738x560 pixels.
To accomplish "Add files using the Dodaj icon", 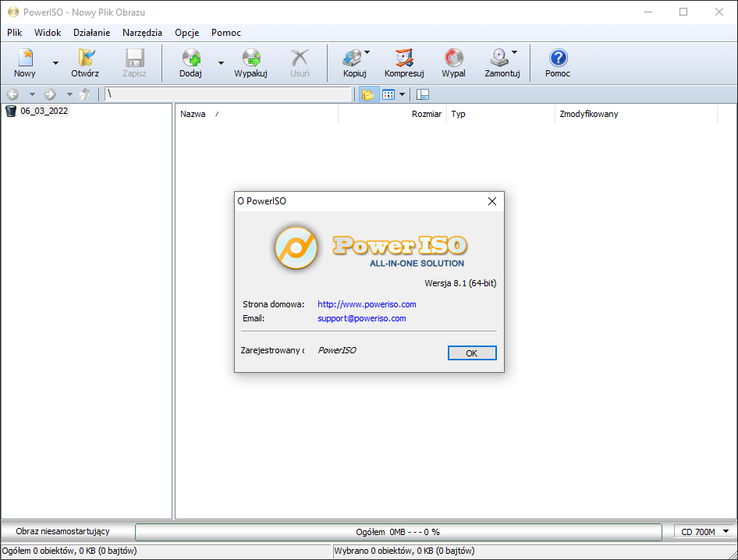I will click(x=190, y=63).
